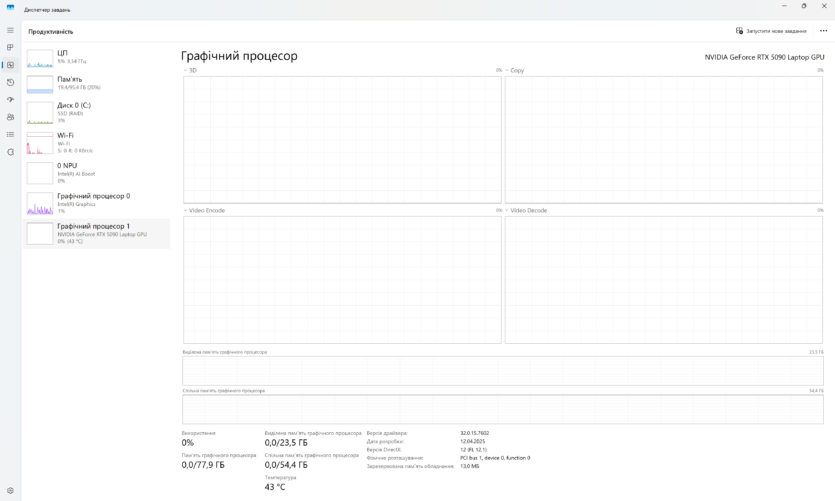The width and height of the screenshot is (835, 501).
Task: Open the three-dot more options menu
Action: [x=823, y=31]
